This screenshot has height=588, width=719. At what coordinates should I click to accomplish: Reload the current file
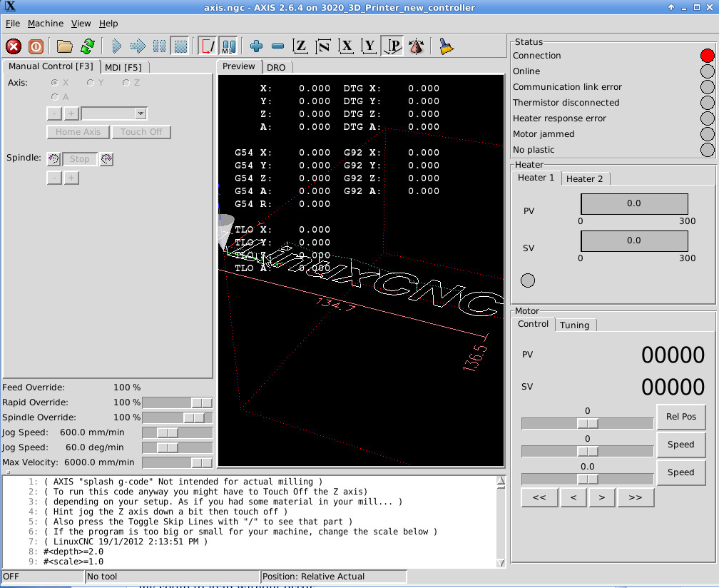click(x=87, y=46)
